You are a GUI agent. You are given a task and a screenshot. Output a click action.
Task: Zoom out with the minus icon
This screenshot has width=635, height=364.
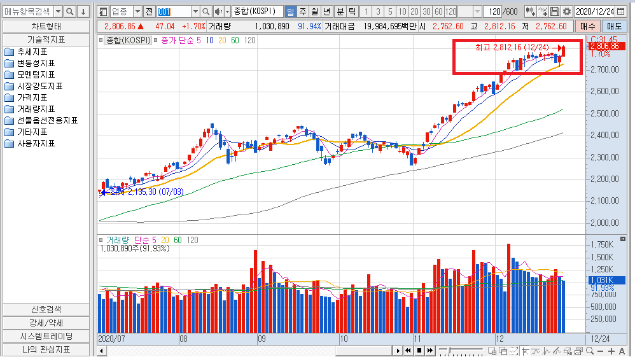click(x=600, y=351)
